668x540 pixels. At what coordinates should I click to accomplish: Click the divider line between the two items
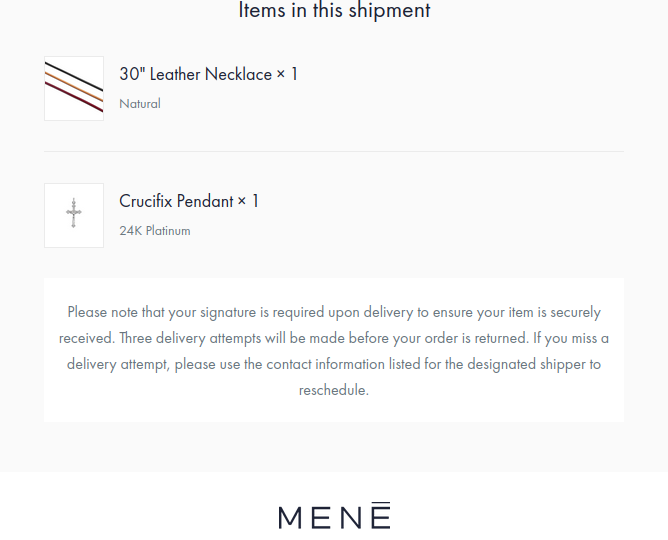(334, 152)
